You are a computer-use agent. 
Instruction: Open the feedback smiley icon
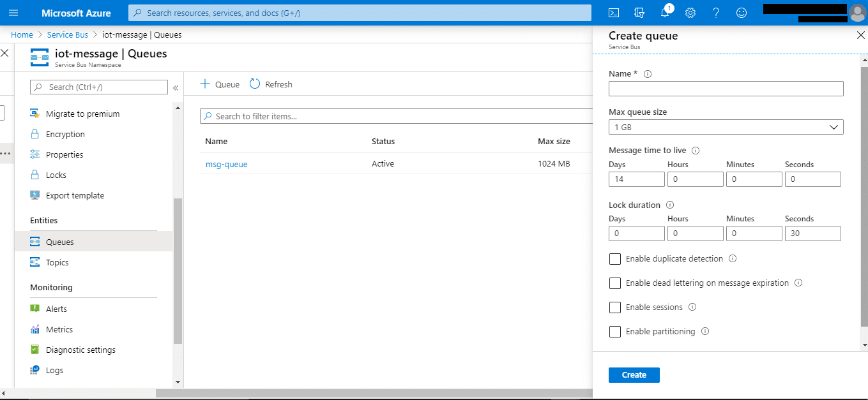742,13
